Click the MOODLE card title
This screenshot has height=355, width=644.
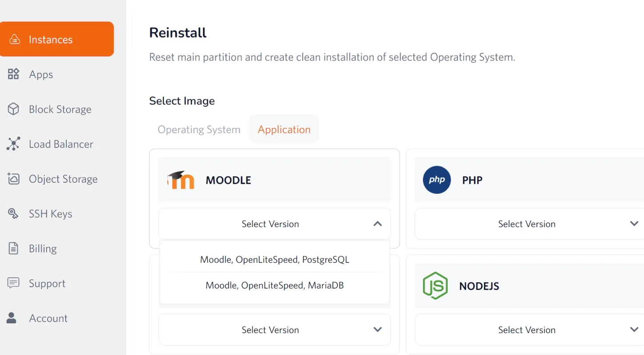[x=228, y=180]
